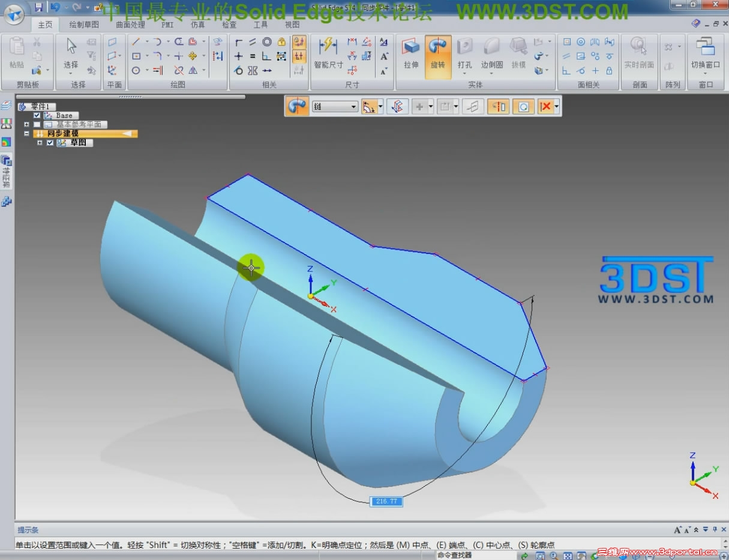Apply the equal relationship
The height and width of the screenshot is (560, 729).
[253, 56]
